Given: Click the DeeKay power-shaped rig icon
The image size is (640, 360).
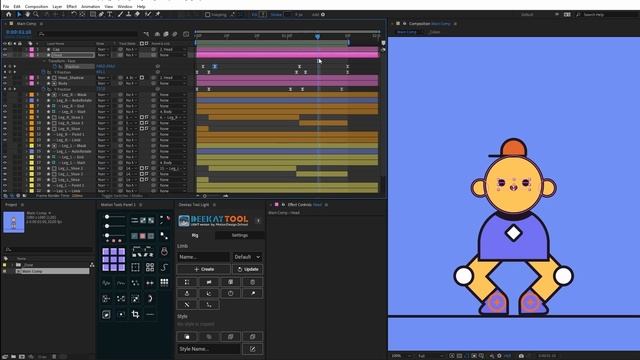Looking at the screenshot, I should (x=231, y=293).
